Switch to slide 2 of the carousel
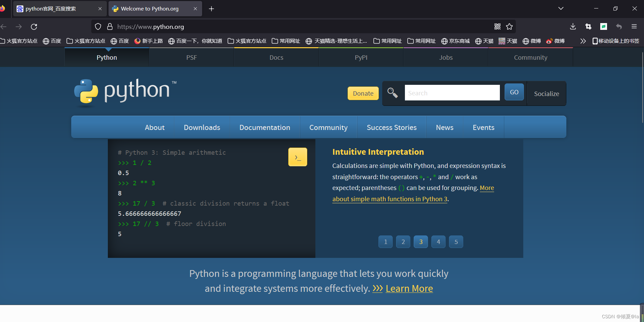 [x=403, y=242]
